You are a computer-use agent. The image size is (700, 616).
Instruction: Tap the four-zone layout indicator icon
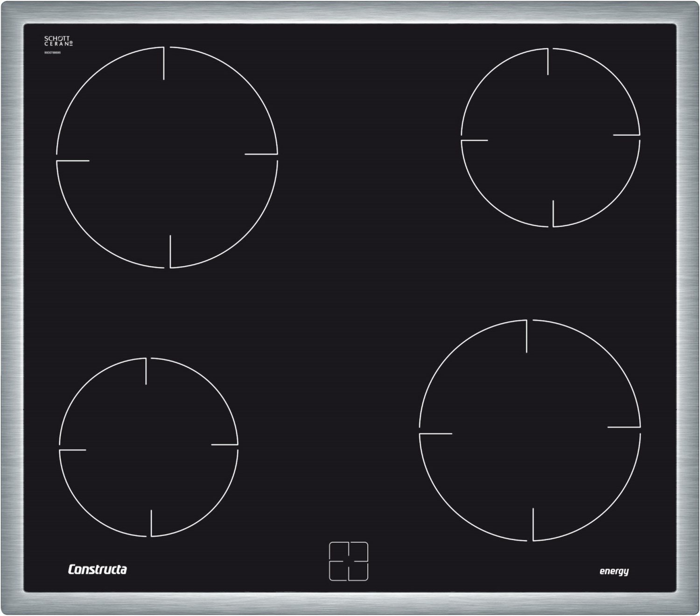click(x=349, y=561)
